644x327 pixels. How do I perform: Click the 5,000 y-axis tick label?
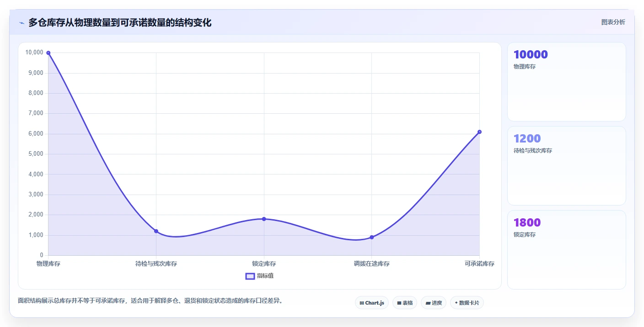(36, 154)
